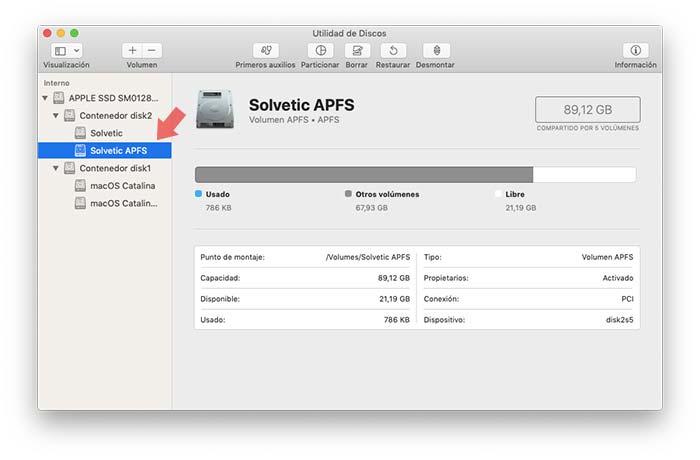Click the Desmontar unmount icon
The width and height of the screenshot is (700, 460).
[436, 50]
